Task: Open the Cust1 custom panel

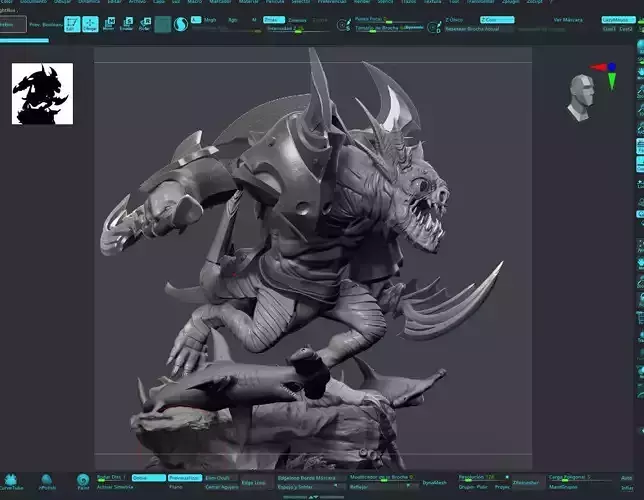Action: pos(609,29)
